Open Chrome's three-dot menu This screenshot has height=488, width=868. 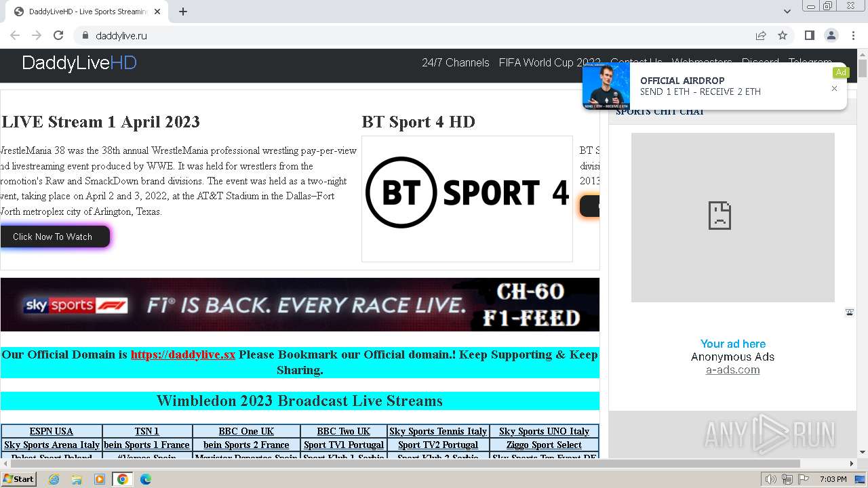click(x=852, y=35)
